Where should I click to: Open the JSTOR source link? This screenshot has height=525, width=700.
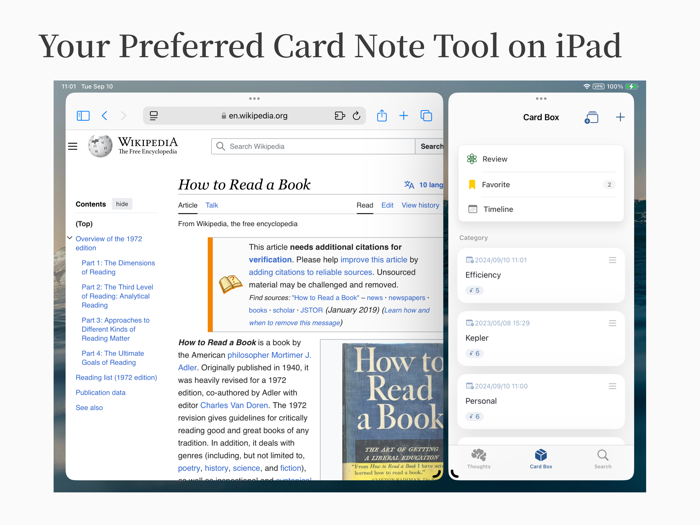(x=311, y=310)
